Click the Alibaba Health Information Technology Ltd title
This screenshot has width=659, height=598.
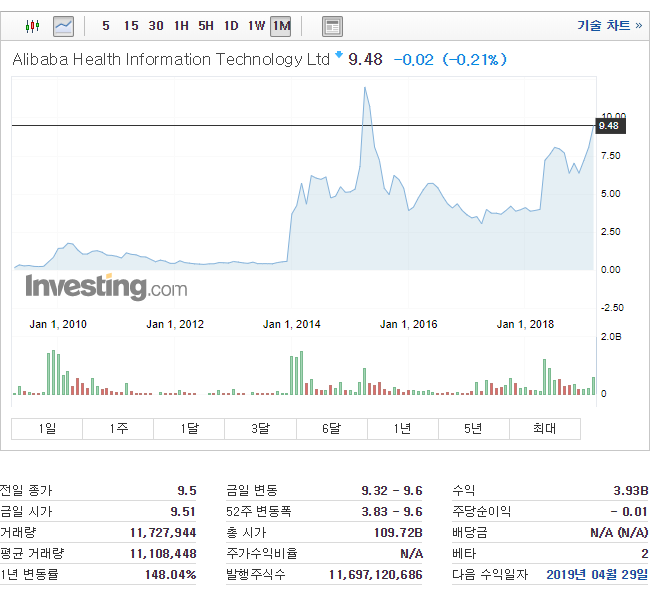tap(171, 60)
